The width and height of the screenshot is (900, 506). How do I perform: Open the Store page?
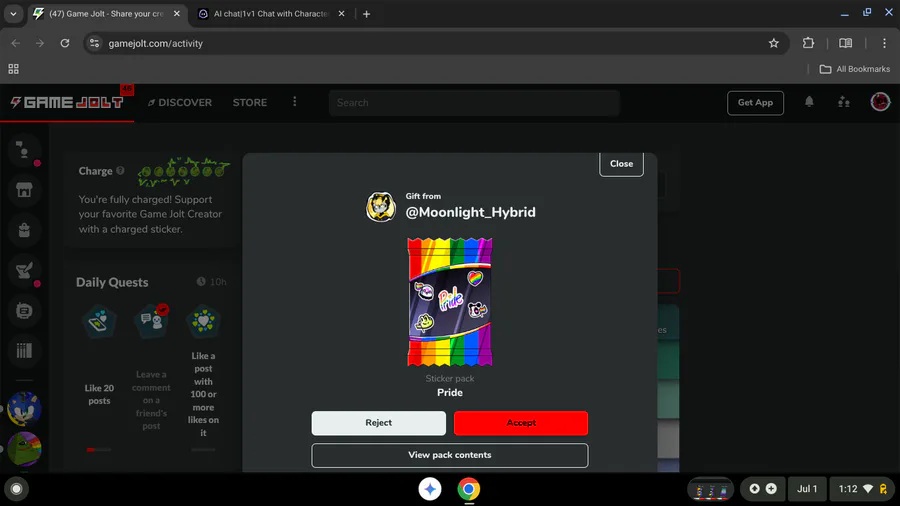click(250, 103)
